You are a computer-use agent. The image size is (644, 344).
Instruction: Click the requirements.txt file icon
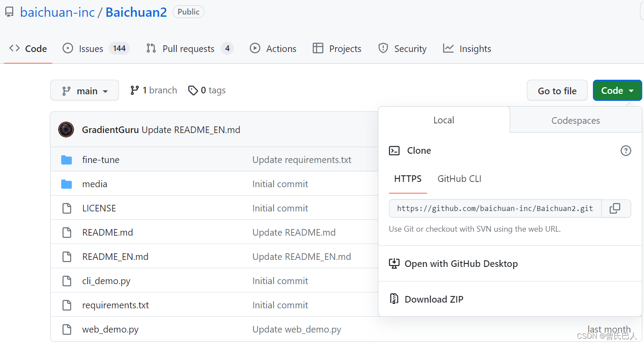(67, 305)
